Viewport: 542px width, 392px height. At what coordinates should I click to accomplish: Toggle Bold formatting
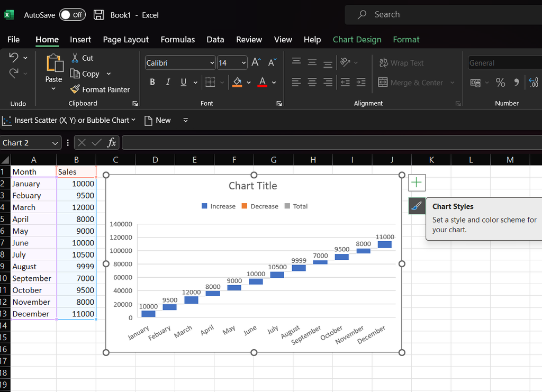152,82
